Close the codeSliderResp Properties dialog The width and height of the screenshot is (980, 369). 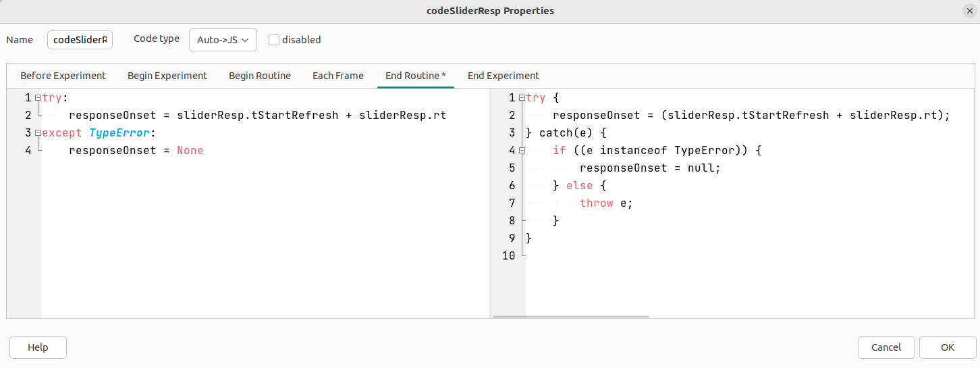(969, 11)
